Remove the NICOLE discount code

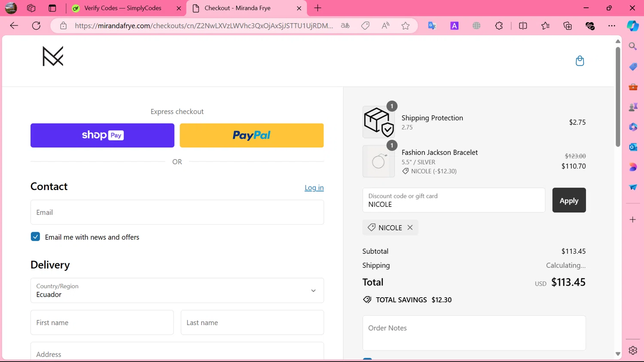[410, 227]
